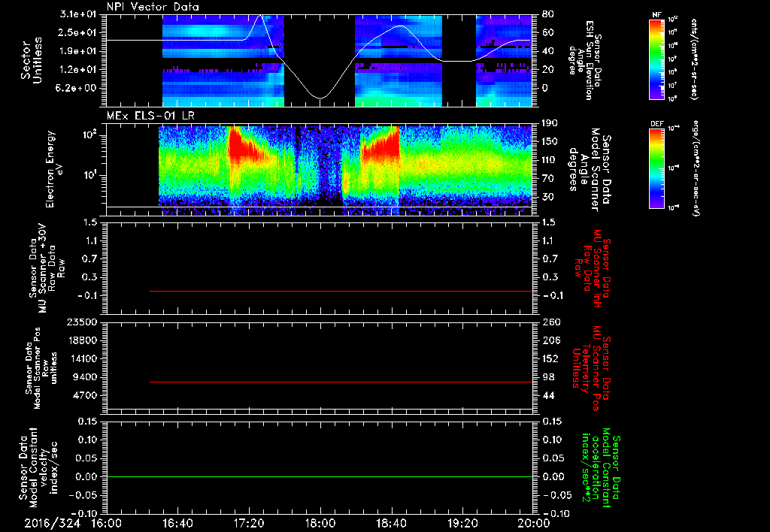Click the red line in Scanner Pos panel
The image size is (770, 532).
(341, 382)
